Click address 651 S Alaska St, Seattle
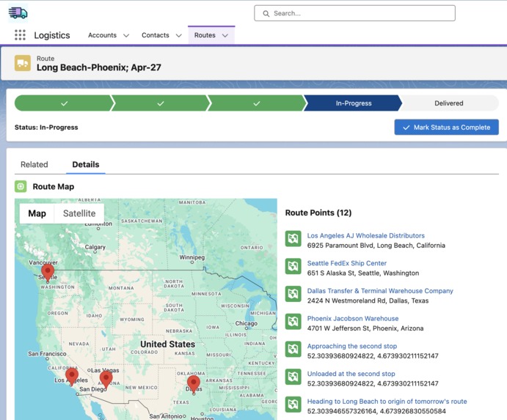The width and height of the screenshot is (507, 420). tap(363, 273)
